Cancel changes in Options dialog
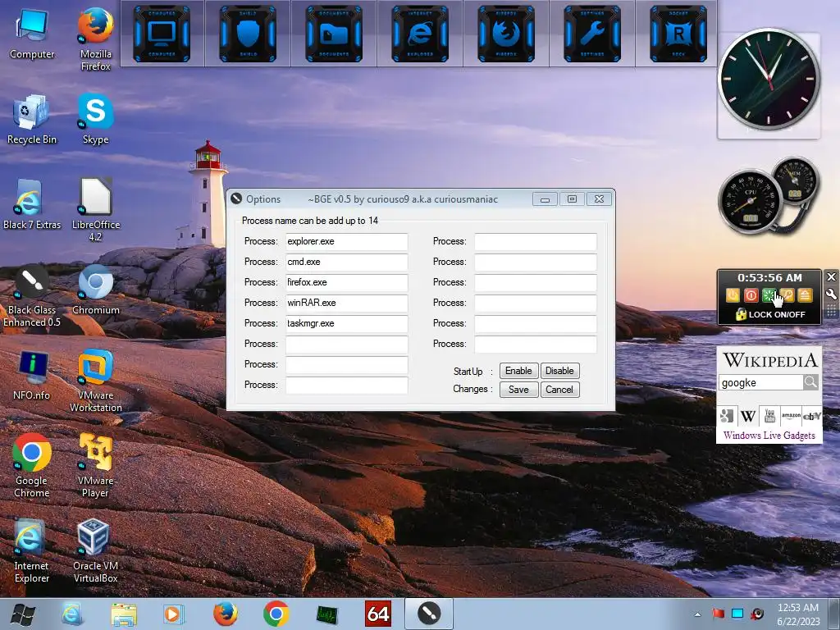840x630 pixels. click(x=559, y=390)
